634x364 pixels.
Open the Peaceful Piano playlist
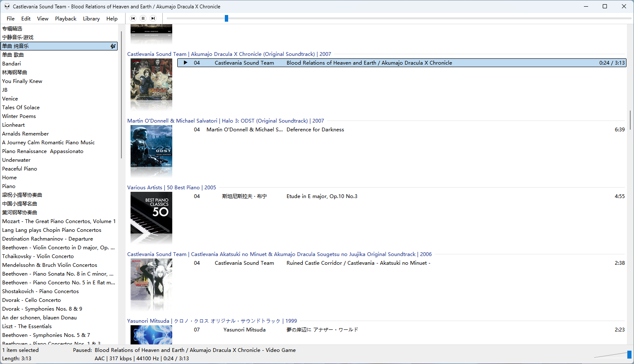pyautogui.click(x=59, y=169)
